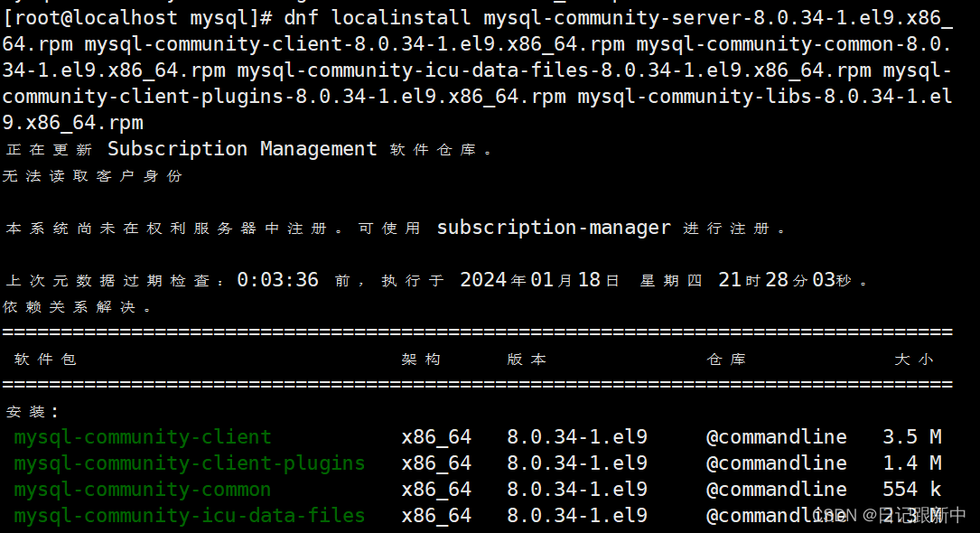Click mysql-community-common package name
Viewport: 980px width, 533px height.
142,489
